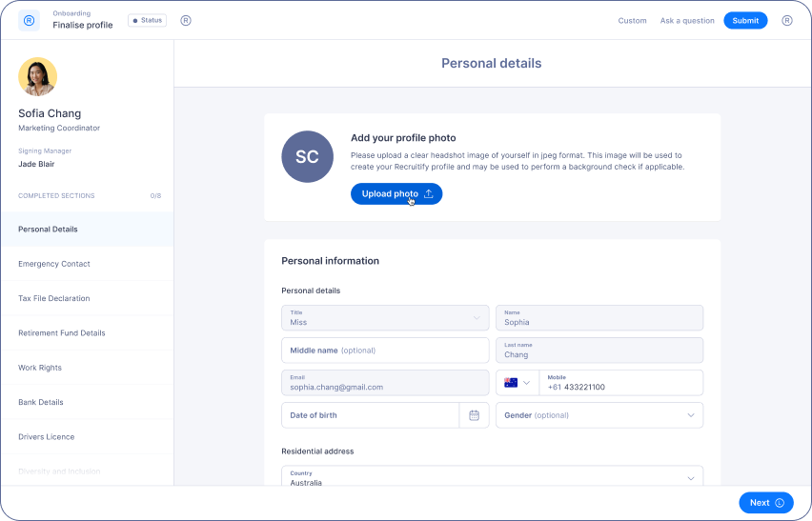The width and height of the screenshot is (812, 521).
Task: Click the upload arrow icon on Upload photo
Action: point(429,194)
